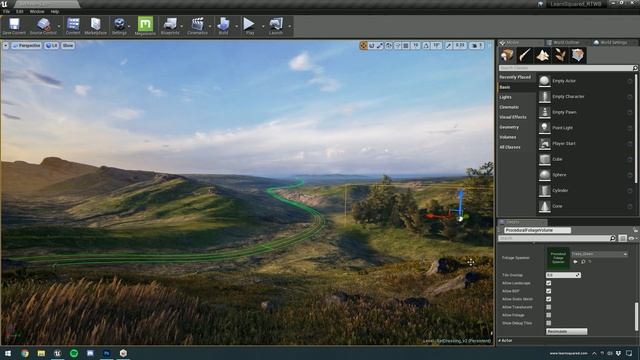Open the Edit menu
640x360 pixels.
click(x=20, y=11)
